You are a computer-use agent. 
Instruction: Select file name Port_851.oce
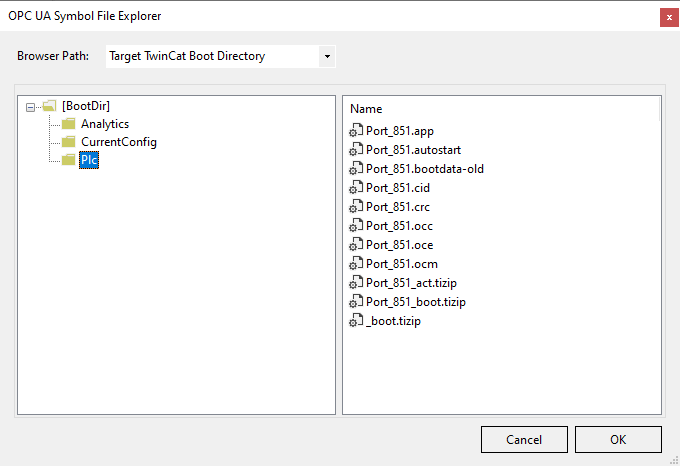(400, 245)
